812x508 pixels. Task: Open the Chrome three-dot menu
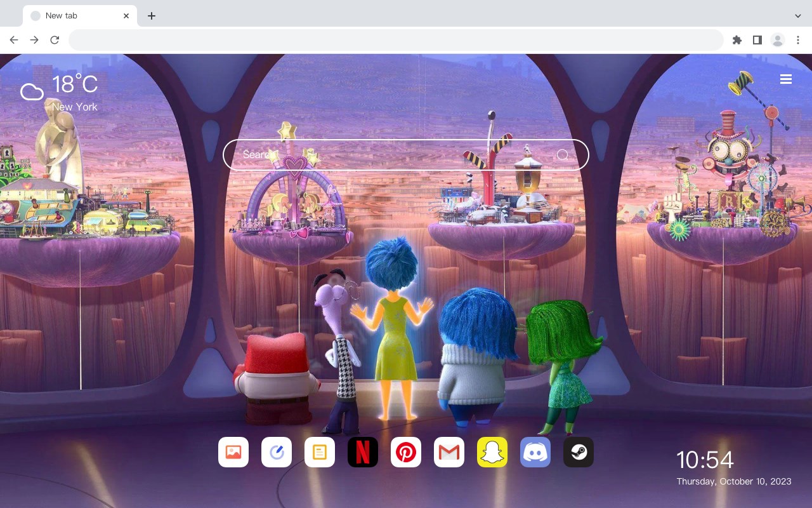tap(798, 40)
